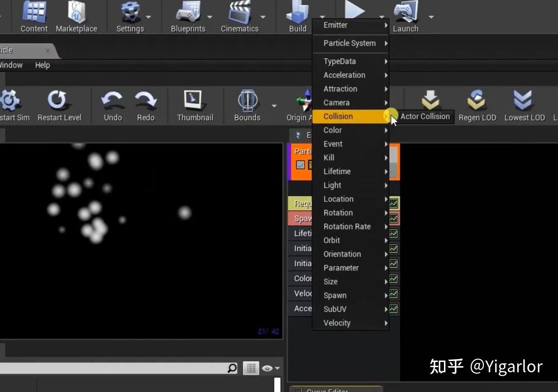The image size is (558, 392).
Task: Open the Acceleration submenu
Action: tap(351, 75)
